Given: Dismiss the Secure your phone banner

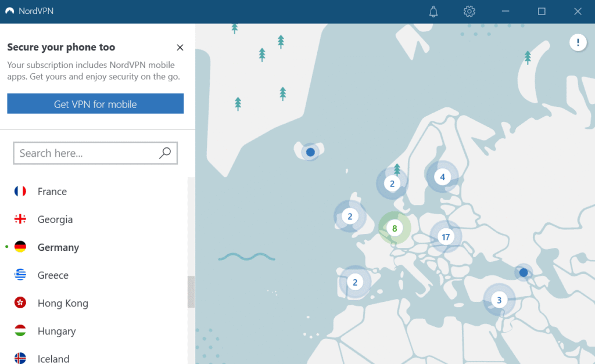Looking at the screenshot, I should 180,47.
